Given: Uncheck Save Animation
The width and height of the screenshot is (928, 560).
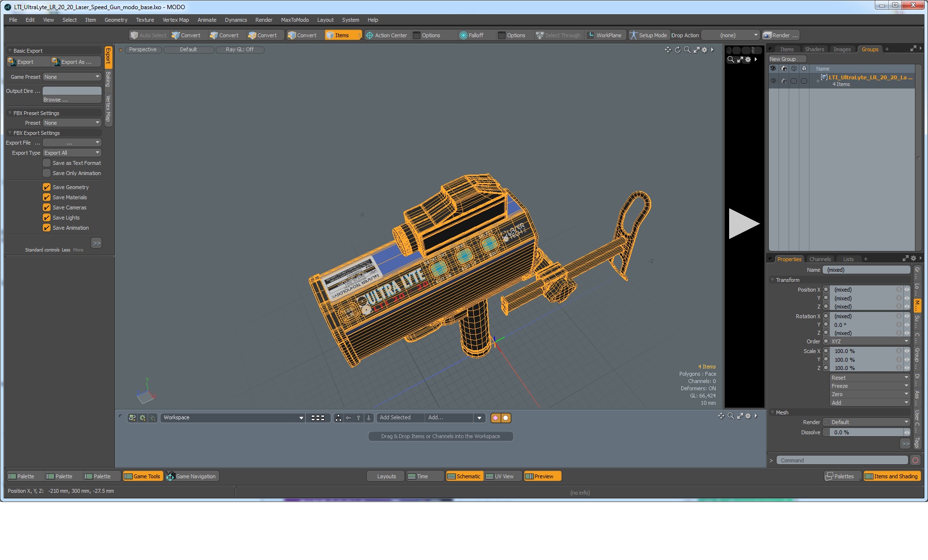Looking at the screenshot, I should pyautogui.click(x=47, y=228).
